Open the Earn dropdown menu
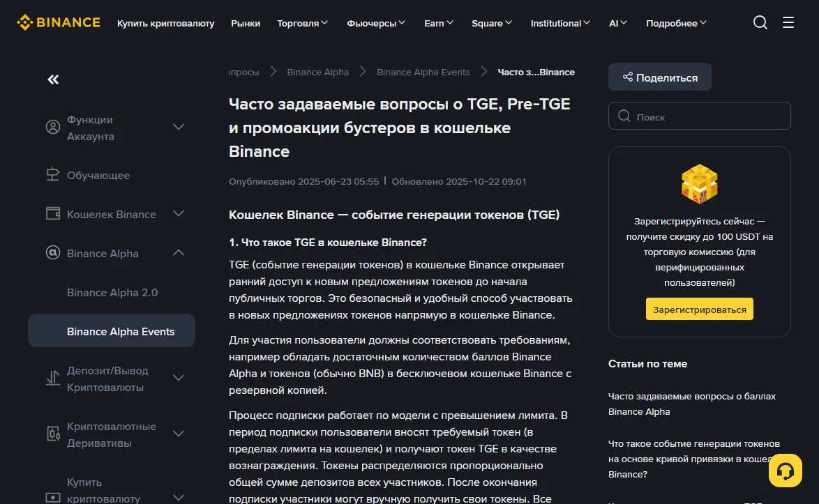 coord(439,23)
